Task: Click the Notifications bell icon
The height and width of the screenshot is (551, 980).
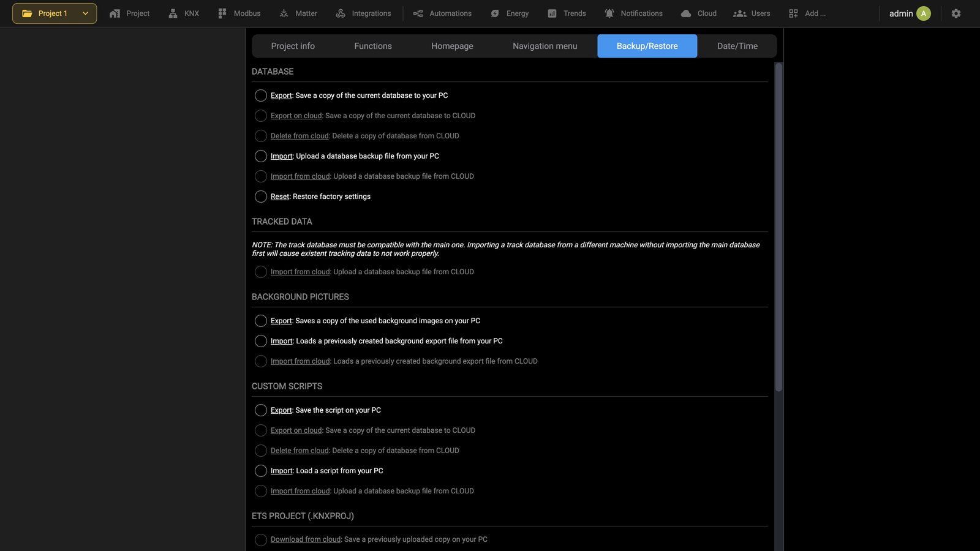Action: (x=609, y=13)
